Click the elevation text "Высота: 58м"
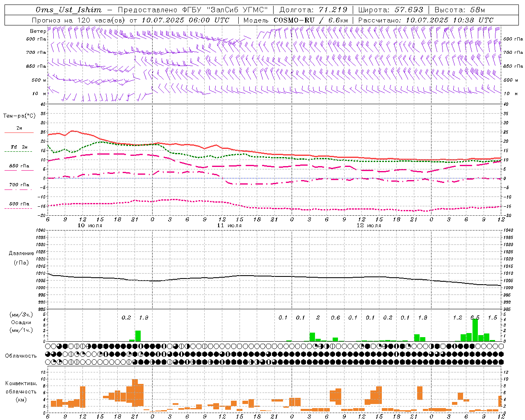The width and height of the screenshot is (525, 420). (x=459, y=10)
